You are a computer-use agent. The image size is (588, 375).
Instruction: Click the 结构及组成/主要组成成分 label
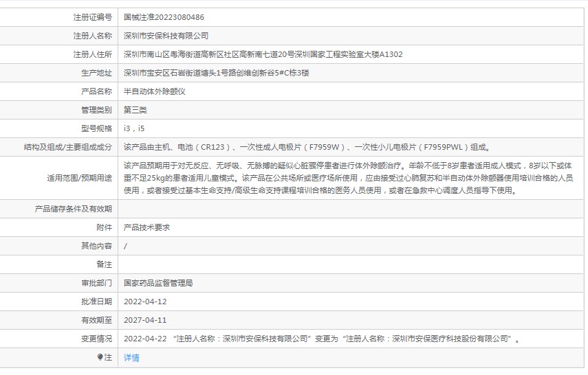[x=68, y=147]
